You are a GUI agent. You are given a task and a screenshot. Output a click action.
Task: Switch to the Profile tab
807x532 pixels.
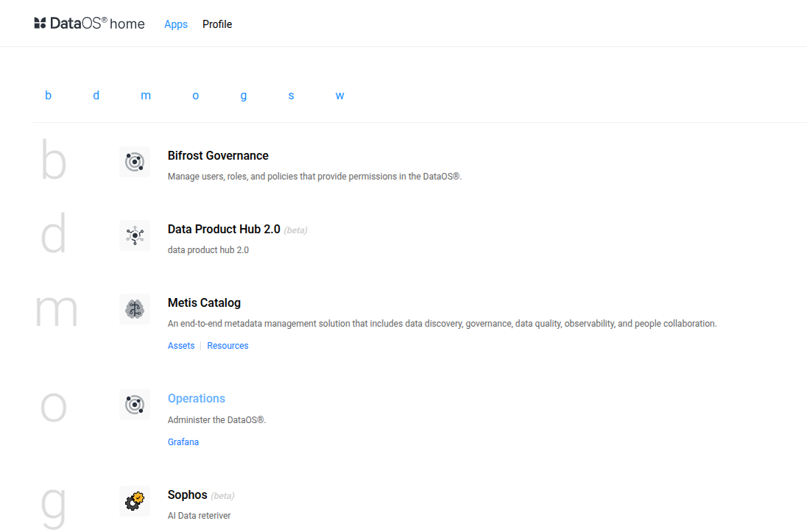(217, 24)
